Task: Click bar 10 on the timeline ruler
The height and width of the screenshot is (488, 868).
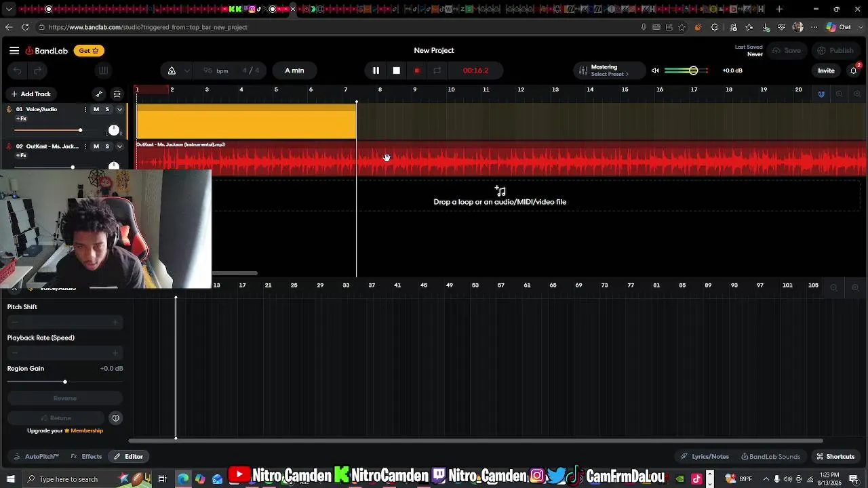Action: [x=451, y=89]
